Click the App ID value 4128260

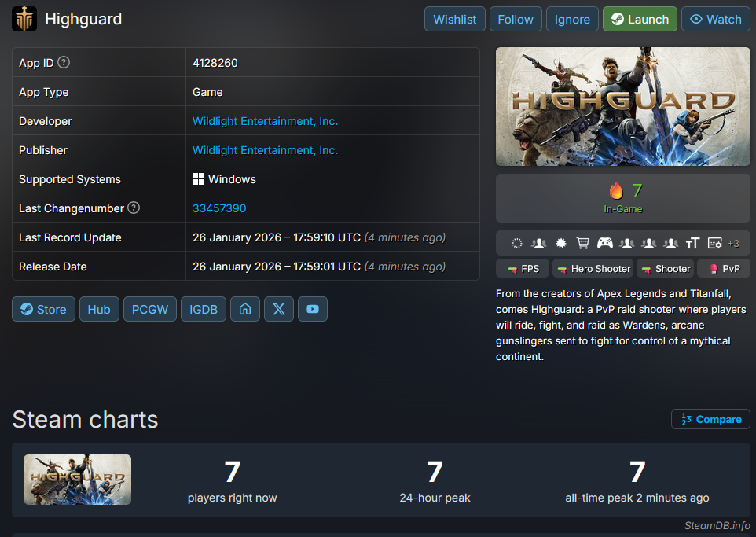pos(215,63)
